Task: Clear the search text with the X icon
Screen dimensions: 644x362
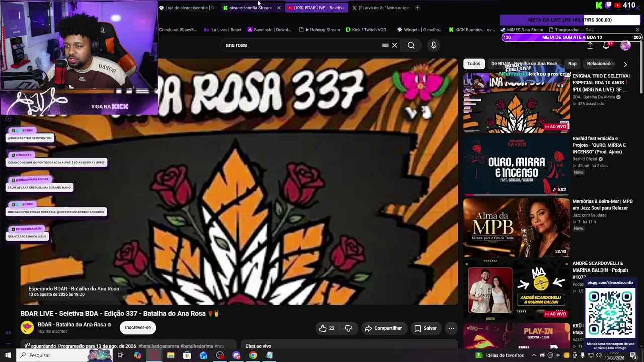Action: [395, 45]
